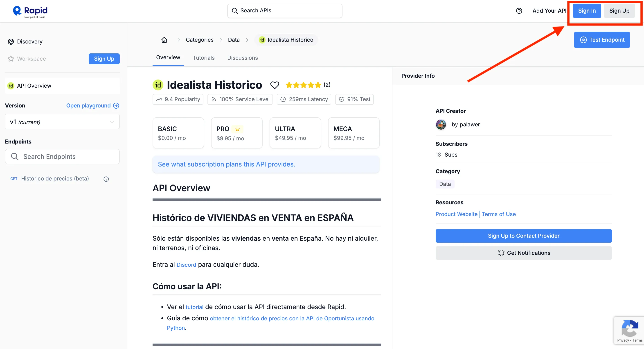The width and height of the screenshot is (644, 349).
Task: Switch to the Tutorials tab
Action: (203, 58)
